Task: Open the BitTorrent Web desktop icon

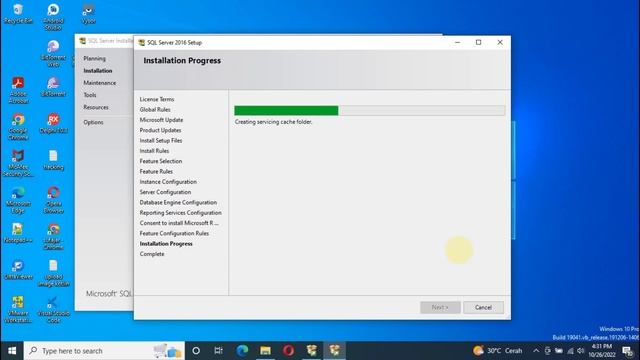Action: tap(53, 53)
